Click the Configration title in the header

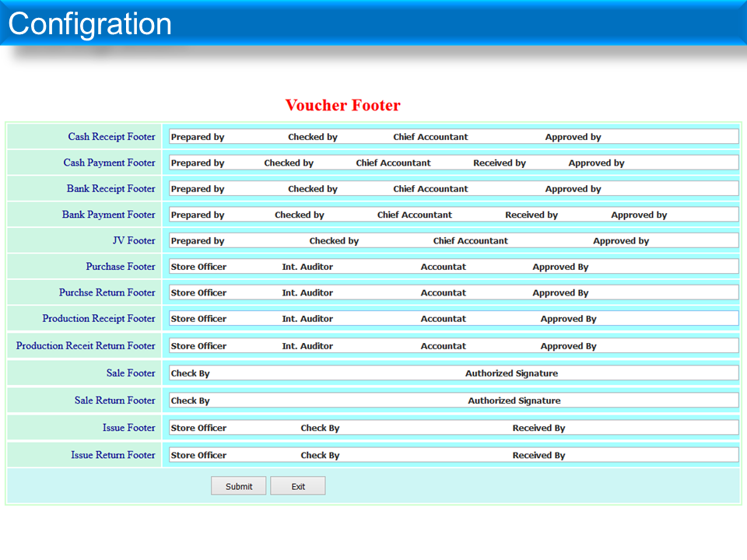[x=89, y=24]
